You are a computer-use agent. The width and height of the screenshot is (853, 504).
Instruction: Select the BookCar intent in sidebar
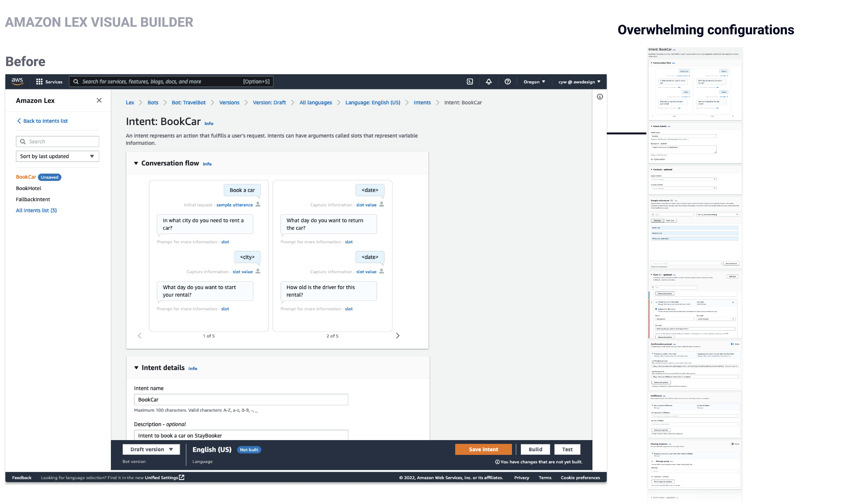coord(26,177)
